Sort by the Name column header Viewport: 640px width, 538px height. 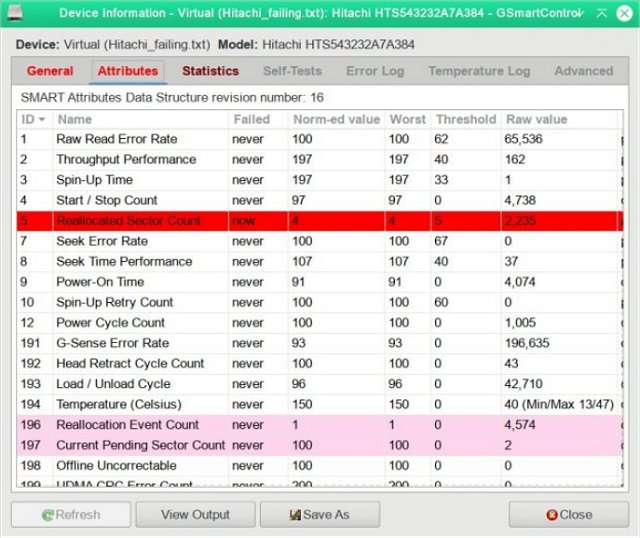click(x=138, y=119)
